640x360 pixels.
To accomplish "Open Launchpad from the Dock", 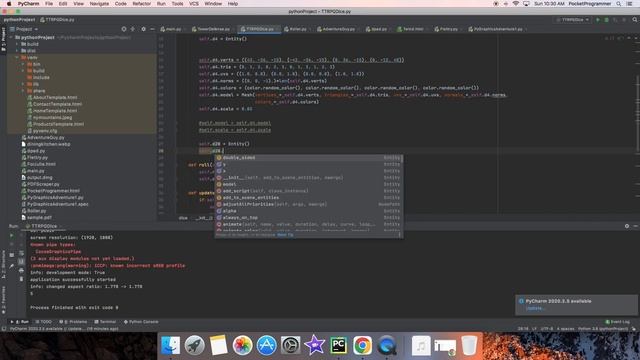I will pyautogui.click(x=195, y=345).
